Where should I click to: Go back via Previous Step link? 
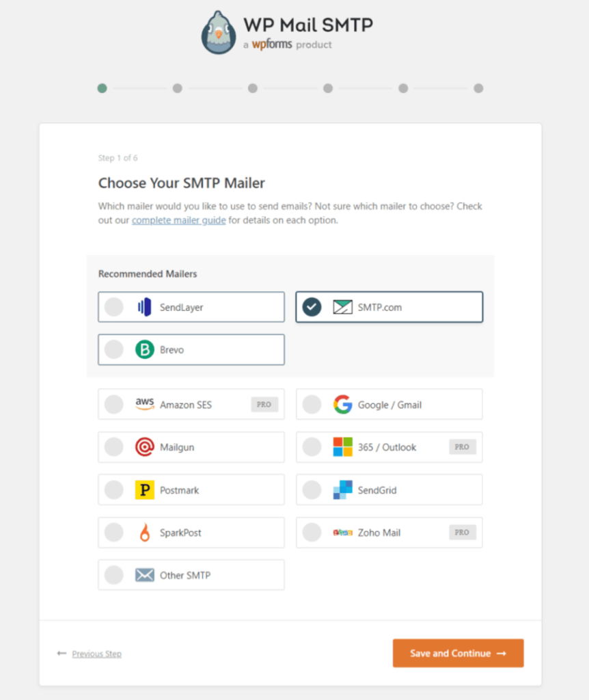tap(96, 654)
